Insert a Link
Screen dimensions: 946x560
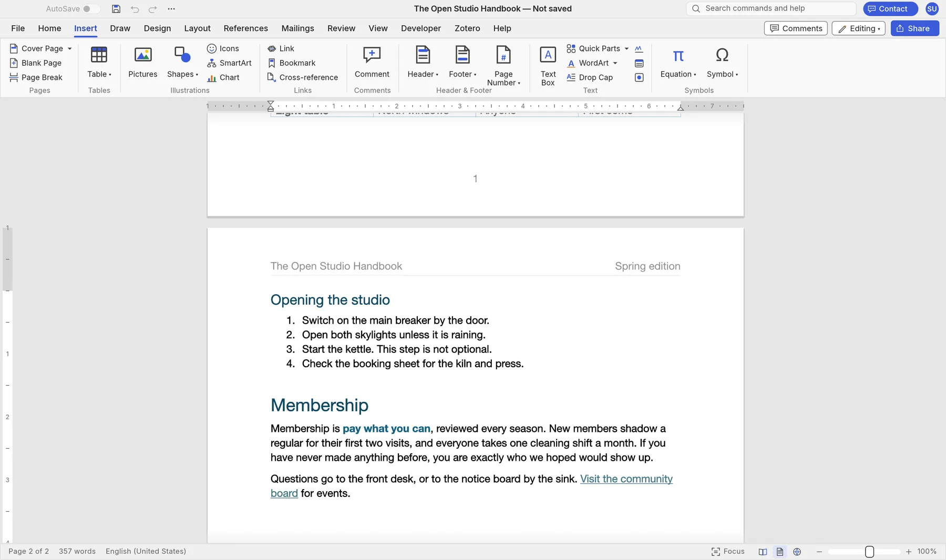(x=281, y=48)
